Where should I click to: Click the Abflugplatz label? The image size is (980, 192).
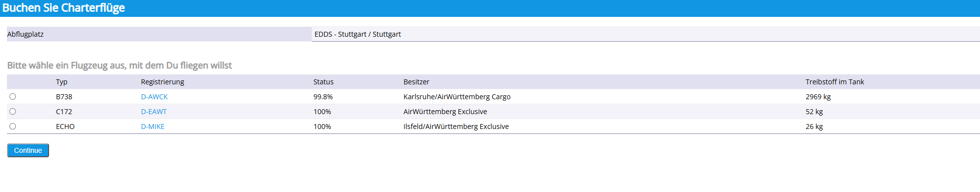(x=25, y=34)
